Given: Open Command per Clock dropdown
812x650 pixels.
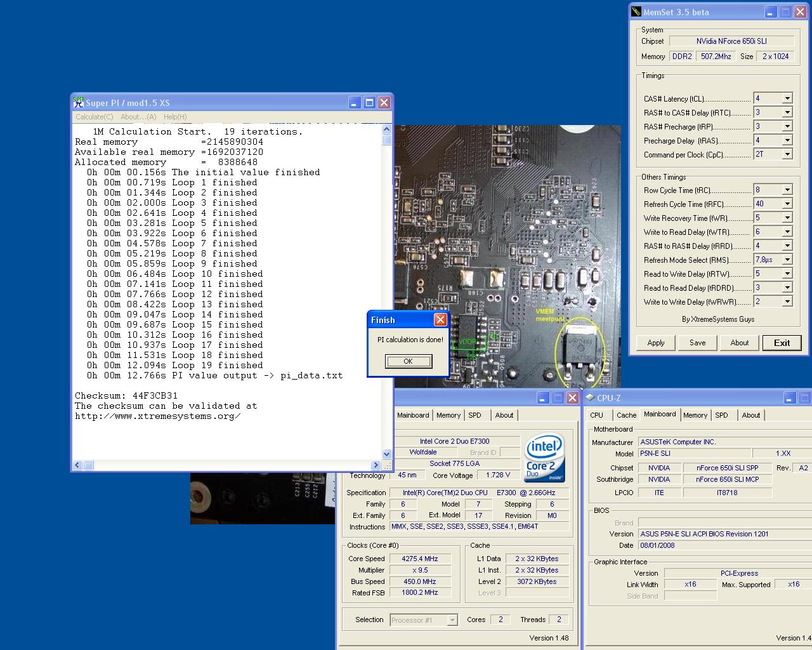Looking at the screenshot, I should [787, 154].
